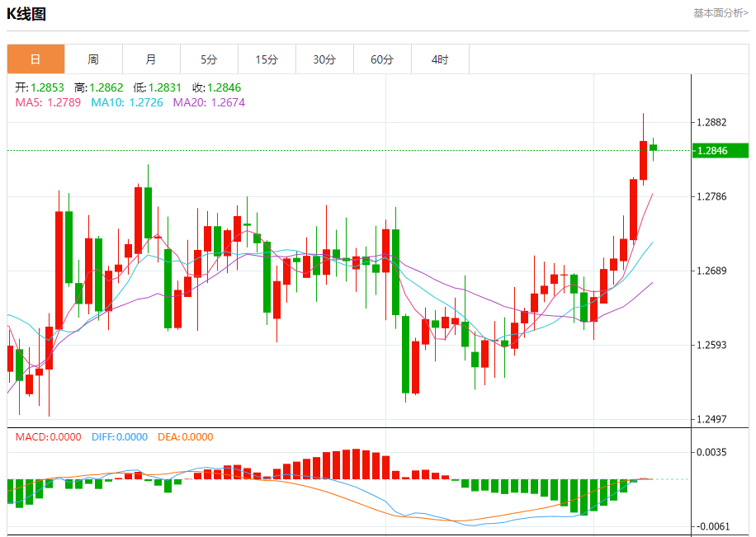The height and width of the screenshot is (537, 756).
Task: Open the 基本面分析 link
Action: point(721,13)
